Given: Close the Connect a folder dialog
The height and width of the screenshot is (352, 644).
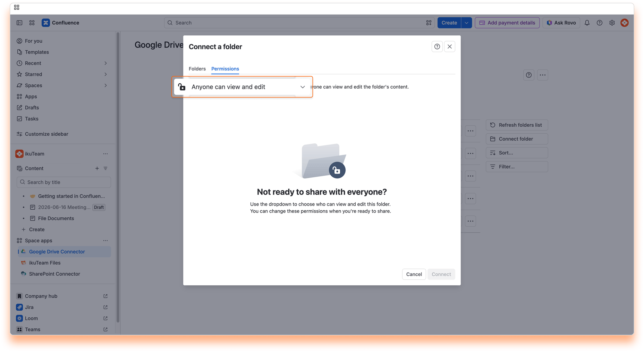Looking at the screenshot, I should pyautogui.click(x=449, y=47).
